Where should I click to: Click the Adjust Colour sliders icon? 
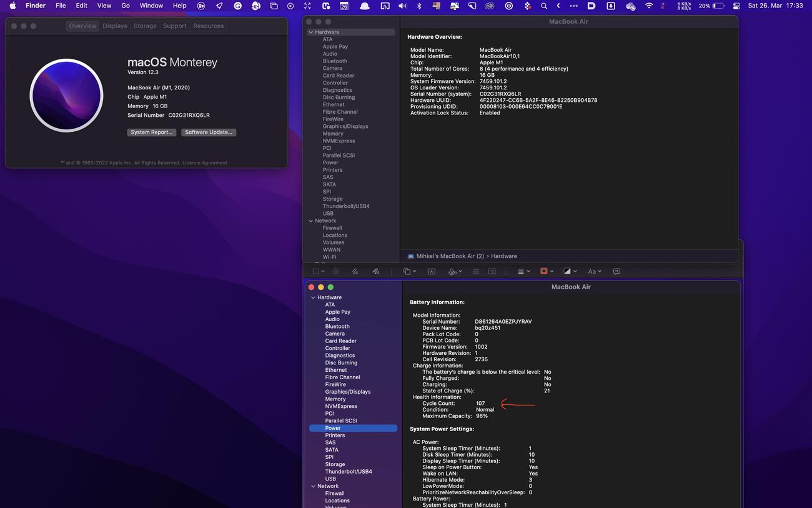pos(476,271)
